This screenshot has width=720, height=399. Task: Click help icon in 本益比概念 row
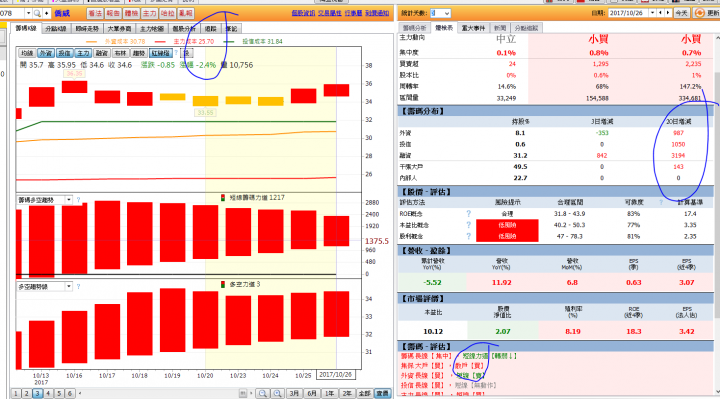pos(468,225)
